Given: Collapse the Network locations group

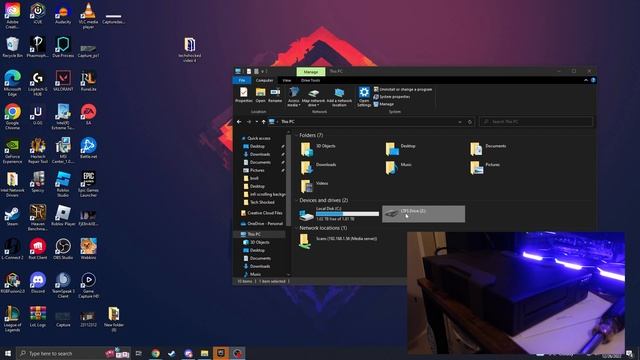Looking at the screenshot, I should tap(297, 228).
